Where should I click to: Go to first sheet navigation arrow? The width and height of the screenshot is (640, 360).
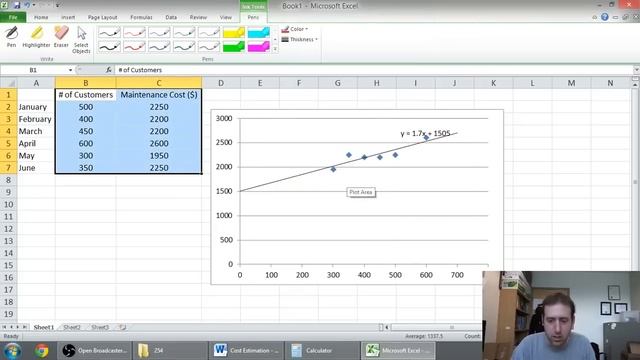click(4, 327)
